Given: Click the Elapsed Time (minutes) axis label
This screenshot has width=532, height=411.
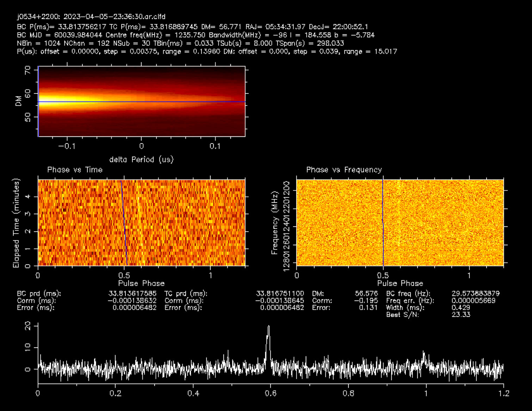Looking at the screenshot, I should tap(16, 223).
